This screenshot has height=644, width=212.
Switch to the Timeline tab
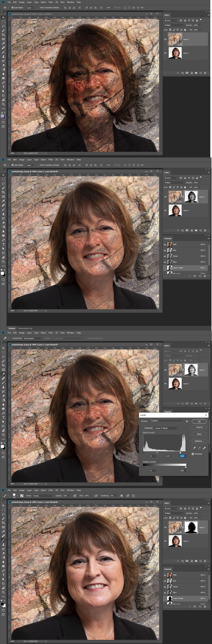tap(12, 328)
